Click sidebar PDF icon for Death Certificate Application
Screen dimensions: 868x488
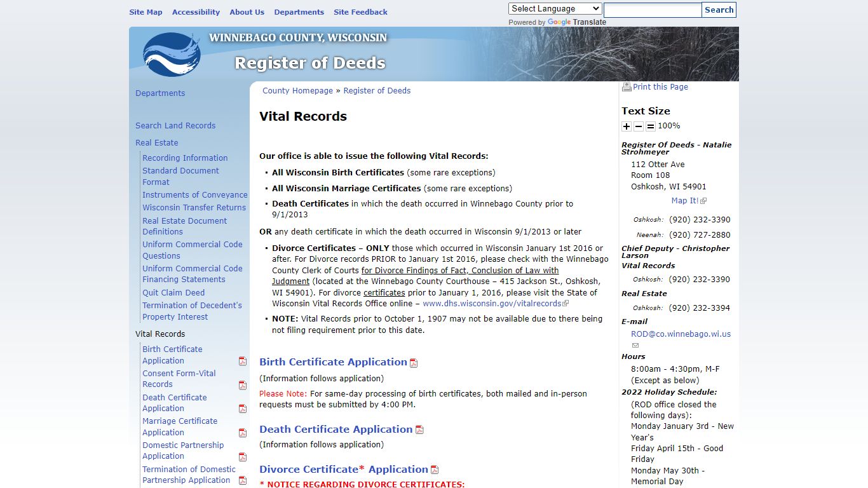[x=243, y=409]
